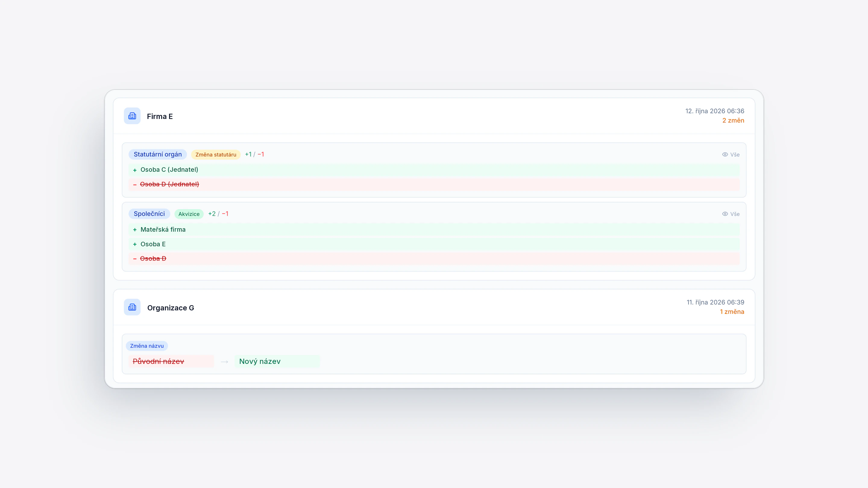This screenshot has height=488, width=868.
Task: Click the plus icon before Osoba C (Jednatel)
Action: click(x=135, y=170)
